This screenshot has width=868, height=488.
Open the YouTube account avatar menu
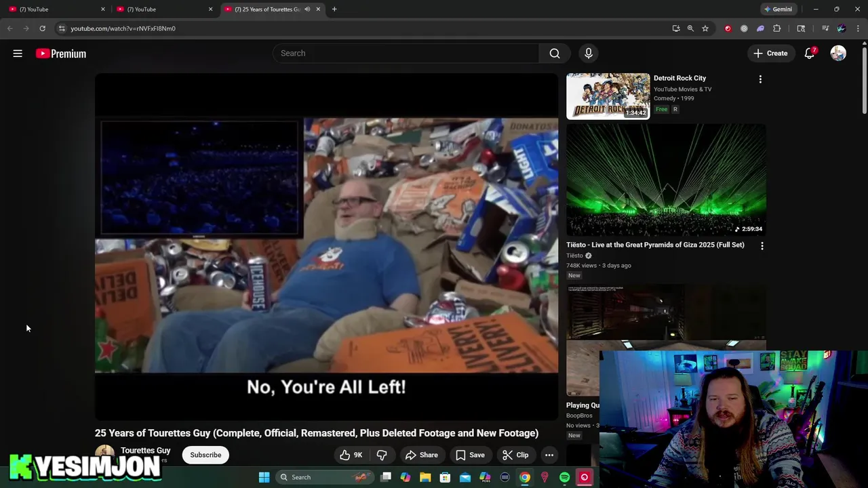tap(838, 54)
